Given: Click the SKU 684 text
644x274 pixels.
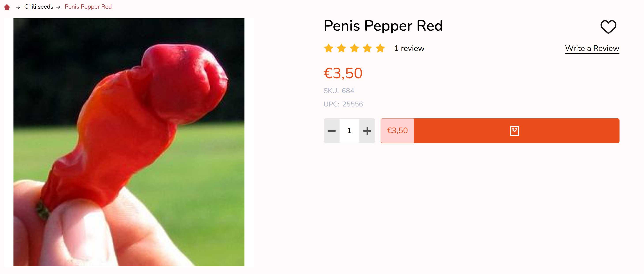Looking at the screenshot, I should click(339, 91).
